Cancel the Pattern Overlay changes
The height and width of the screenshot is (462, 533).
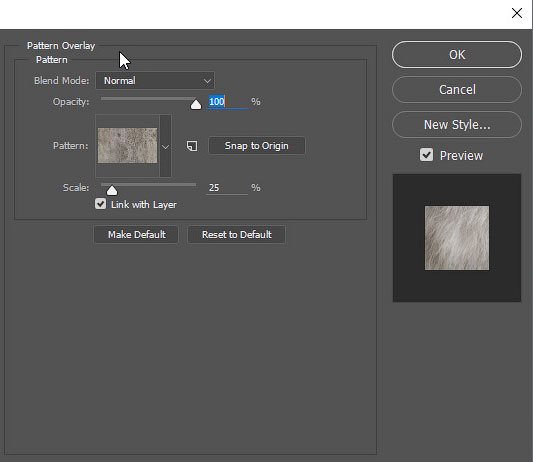(x=457, y=90)
